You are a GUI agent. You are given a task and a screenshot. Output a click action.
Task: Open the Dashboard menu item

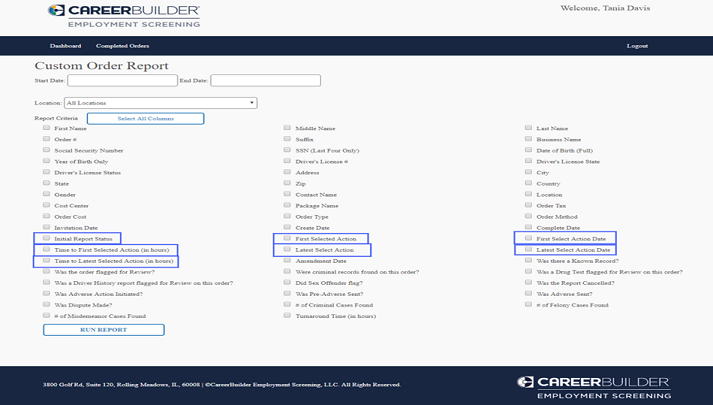pos(65,46)
